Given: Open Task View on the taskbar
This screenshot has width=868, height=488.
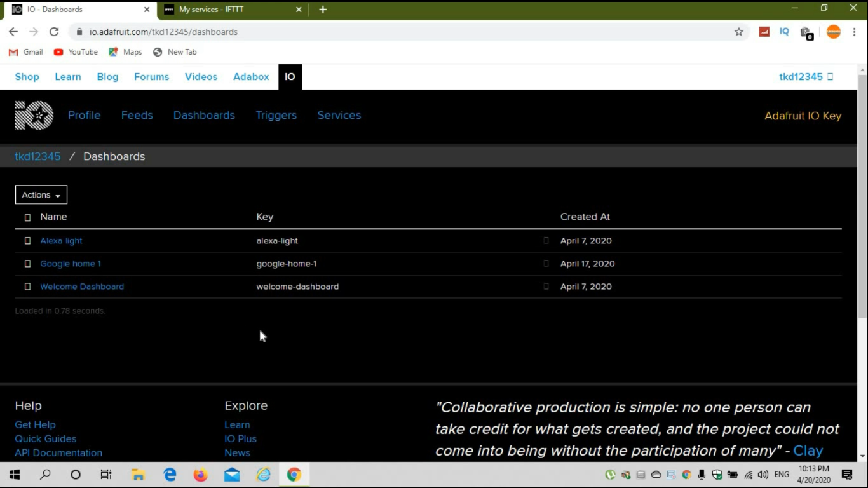Looking at the screenshot, I should [106, 475].
